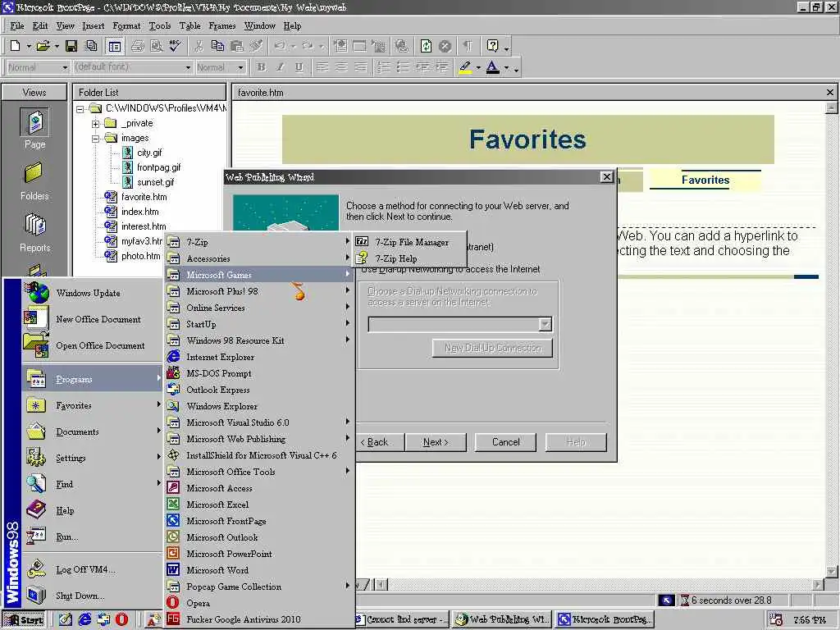Toggle Bold formatting button
Image resolution: width=840 pixels, height=630 pixels.
[x=261, y=67]
